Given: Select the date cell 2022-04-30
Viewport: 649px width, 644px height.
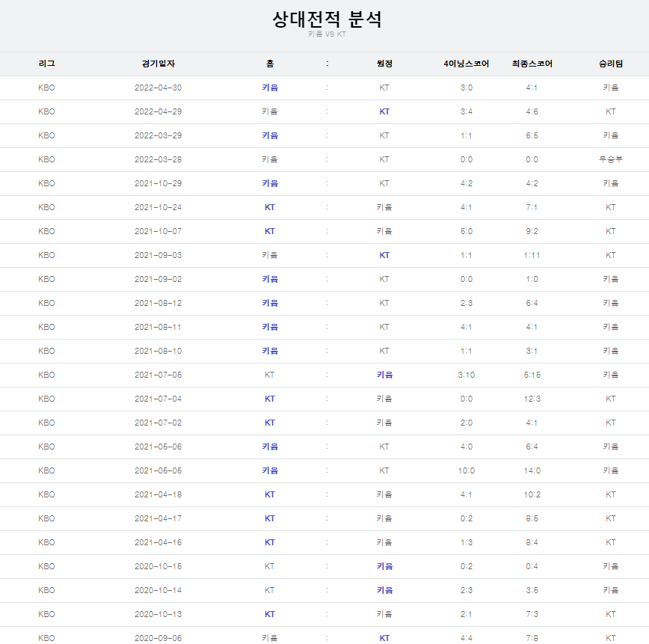Looking at the screenshot, I should point(158,88).
